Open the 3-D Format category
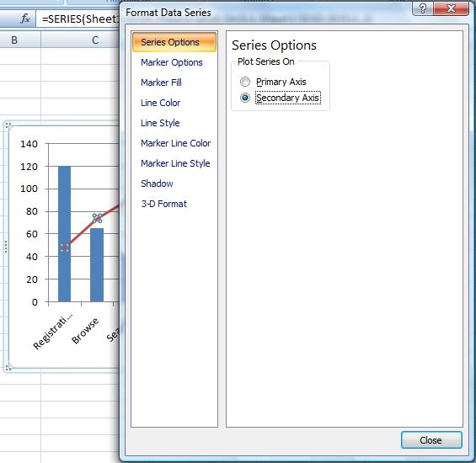Image resolution: width=476 pixels, height=463 pixels. tap(163, 204)
